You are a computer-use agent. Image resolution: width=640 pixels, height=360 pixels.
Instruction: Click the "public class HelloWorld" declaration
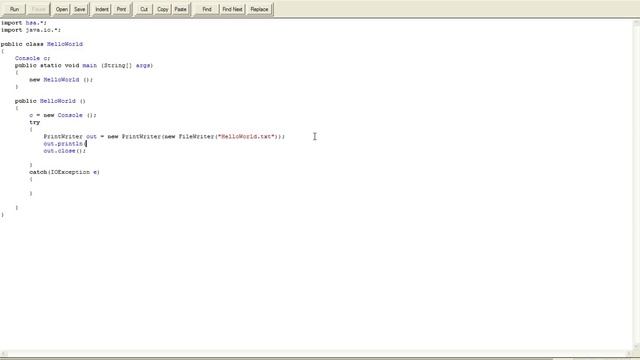coord(42,44)
